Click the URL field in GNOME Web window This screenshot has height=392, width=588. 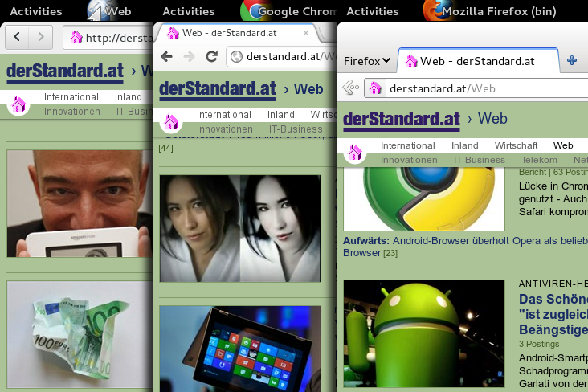(108, 38)
